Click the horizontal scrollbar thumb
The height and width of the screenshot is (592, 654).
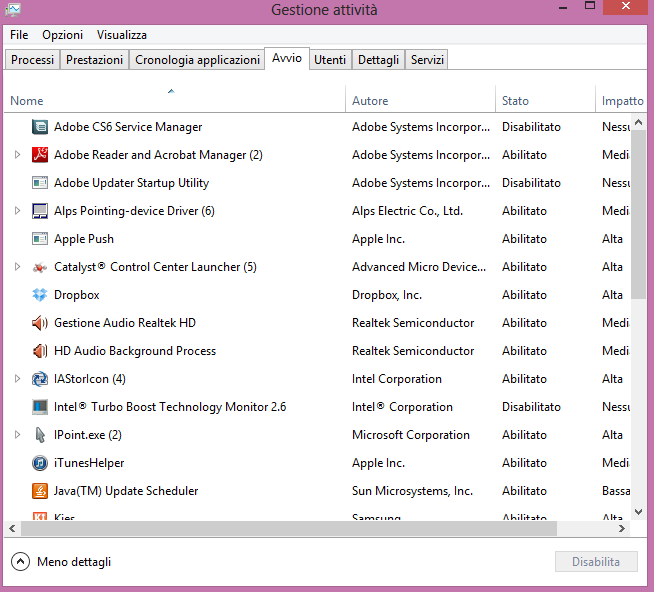pyautogui.click(x=289, y=528)
